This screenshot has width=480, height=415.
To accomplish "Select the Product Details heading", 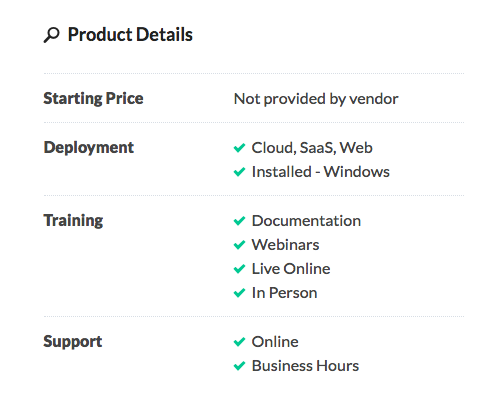I will (x=130, y=35).
